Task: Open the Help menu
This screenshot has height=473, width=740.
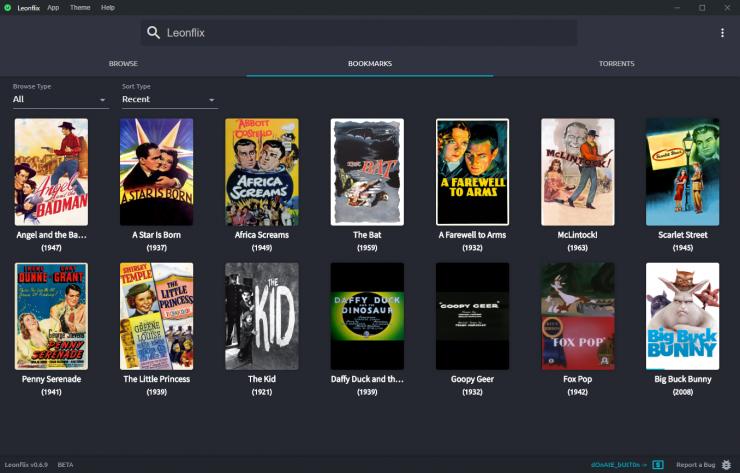Action: pos(108,8)
